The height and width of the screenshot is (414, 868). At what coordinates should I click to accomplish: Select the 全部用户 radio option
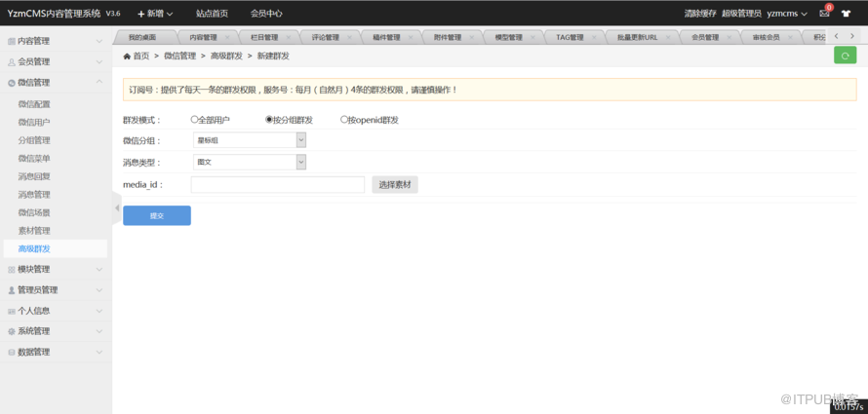194,120
